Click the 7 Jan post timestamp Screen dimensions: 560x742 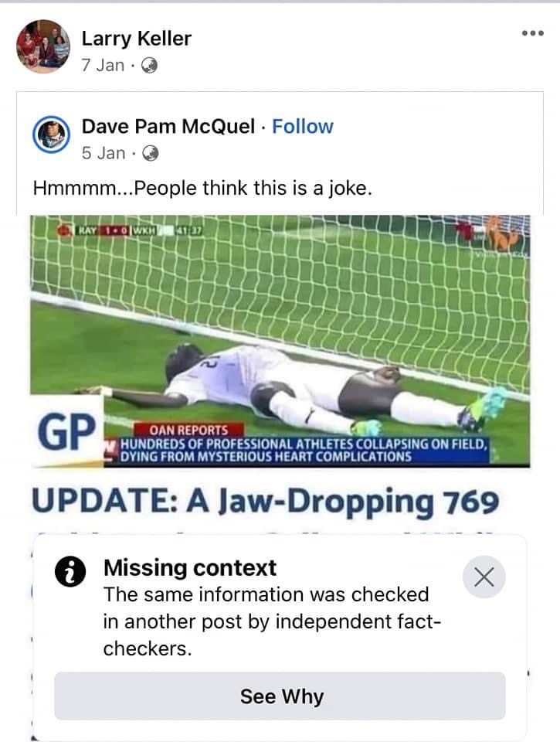[103, 65]
